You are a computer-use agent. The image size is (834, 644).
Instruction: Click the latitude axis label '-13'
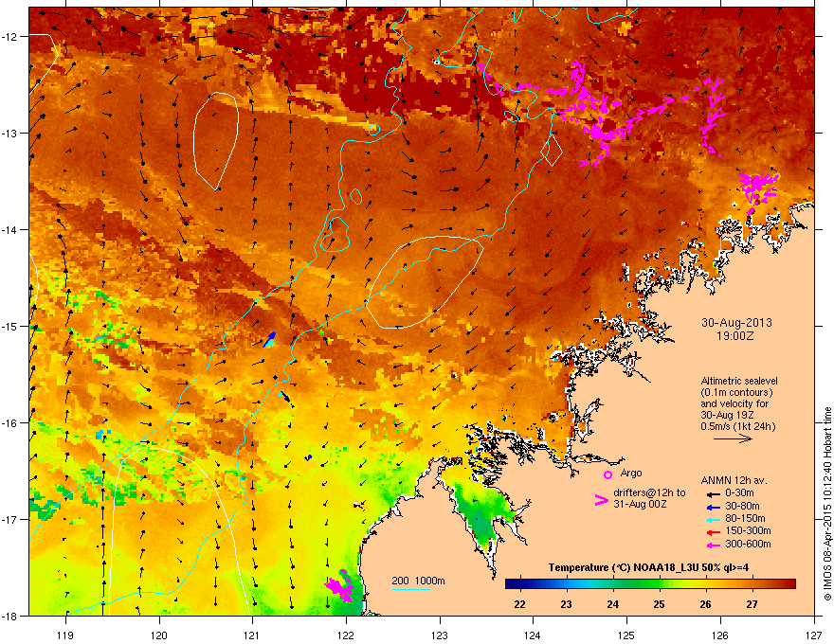(9, 134)
